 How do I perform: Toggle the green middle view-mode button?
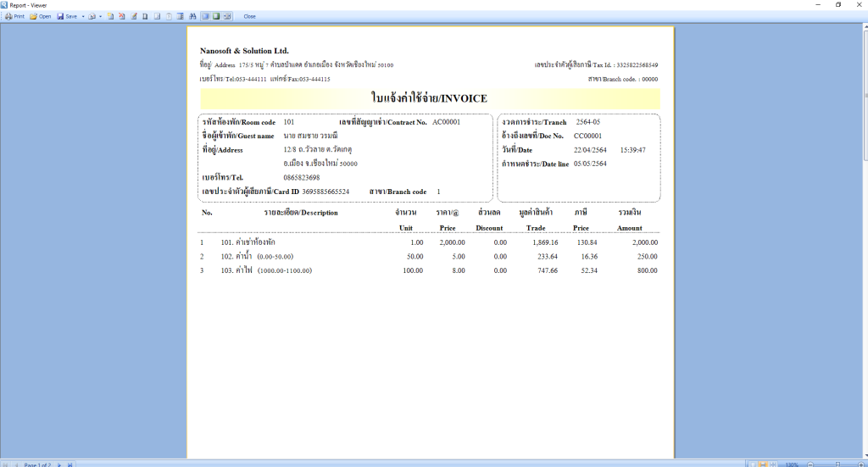[216, 17]
